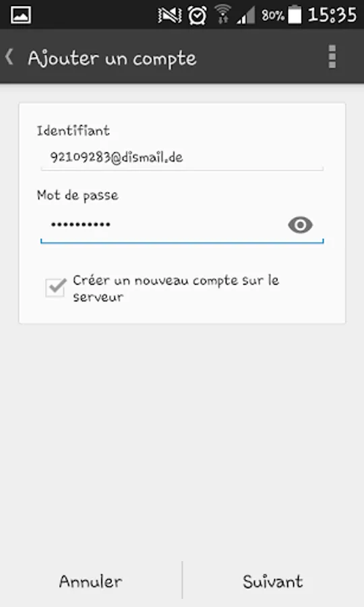Tap the Créer un nouveau compte label text

coord(176,289)
